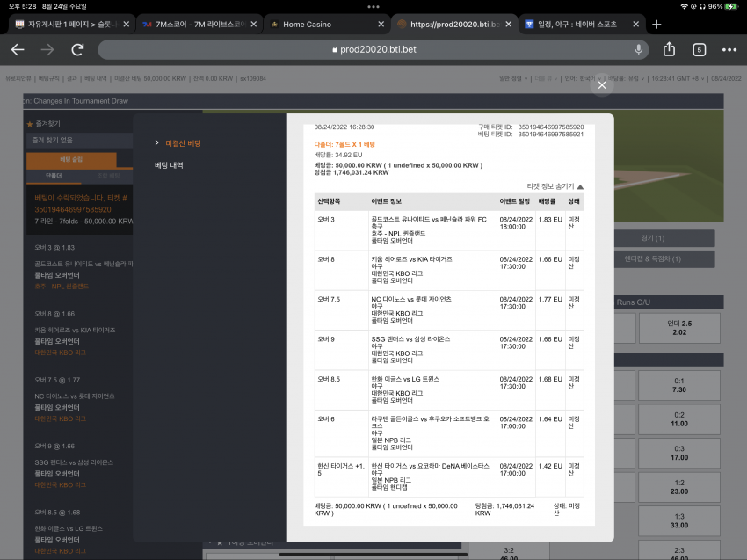This screenshot has height=560, width=747.
Task: Open the 언어: 한국어 dropdown
Action: click(583, 78)
